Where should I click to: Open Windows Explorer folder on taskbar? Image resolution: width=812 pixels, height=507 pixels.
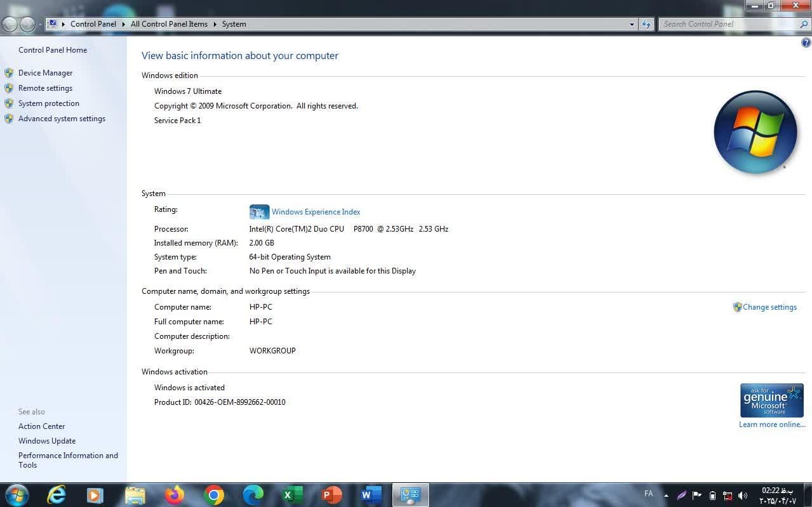(135, 495)
